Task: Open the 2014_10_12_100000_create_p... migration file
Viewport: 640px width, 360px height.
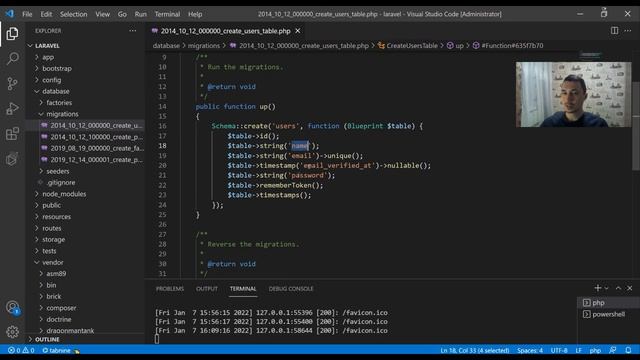Action: (85, 137)
